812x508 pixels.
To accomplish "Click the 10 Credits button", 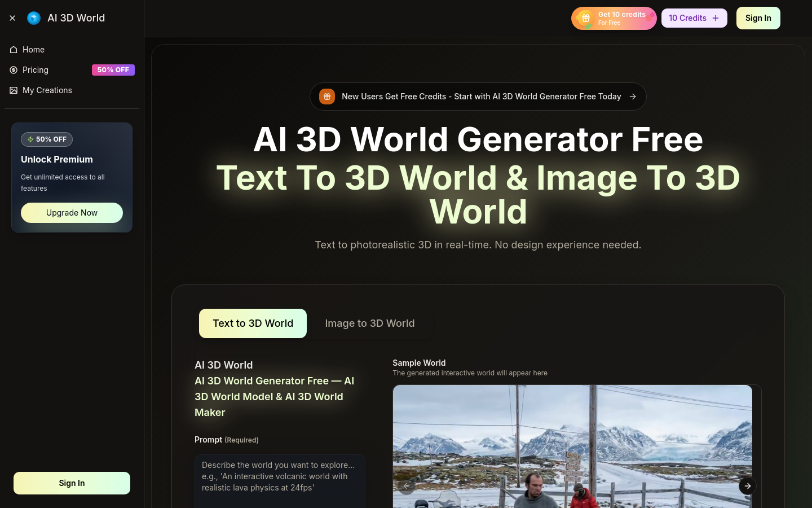I will click(x=694, y=18).
